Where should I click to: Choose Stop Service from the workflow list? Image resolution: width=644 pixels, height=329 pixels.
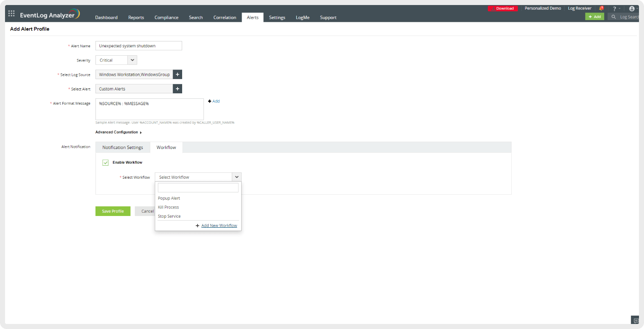(x=169, y=216)
